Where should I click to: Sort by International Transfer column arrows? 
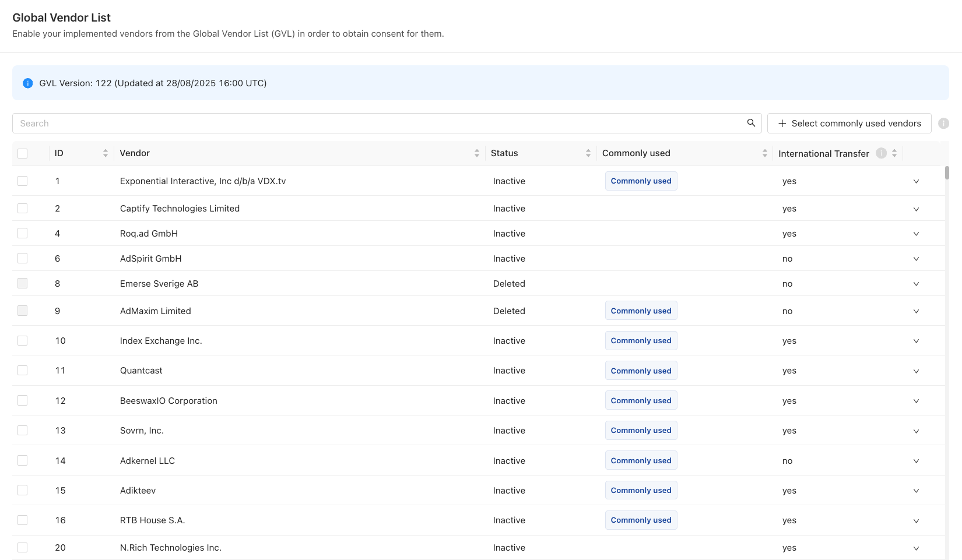894,153
